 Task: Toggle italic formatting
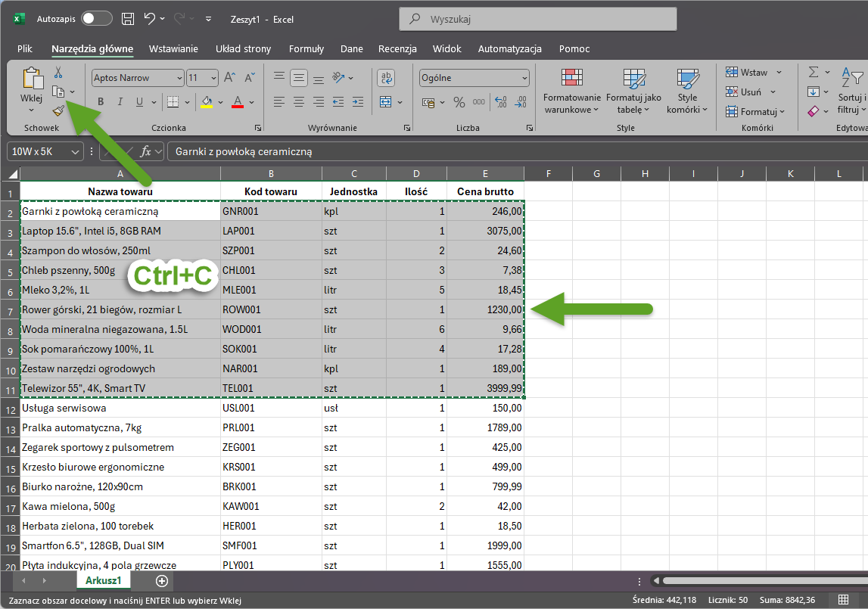click(x=120, y=102)
